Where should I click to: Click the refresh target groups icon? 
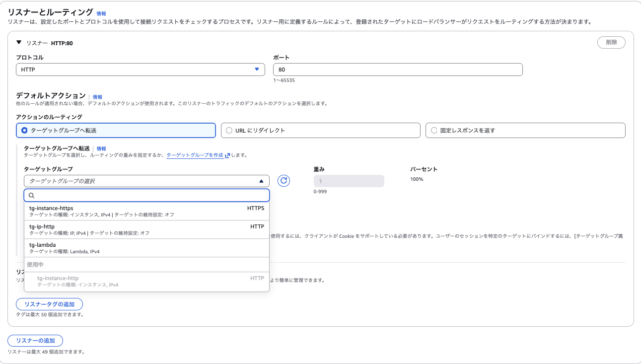(x=284, y=181)
